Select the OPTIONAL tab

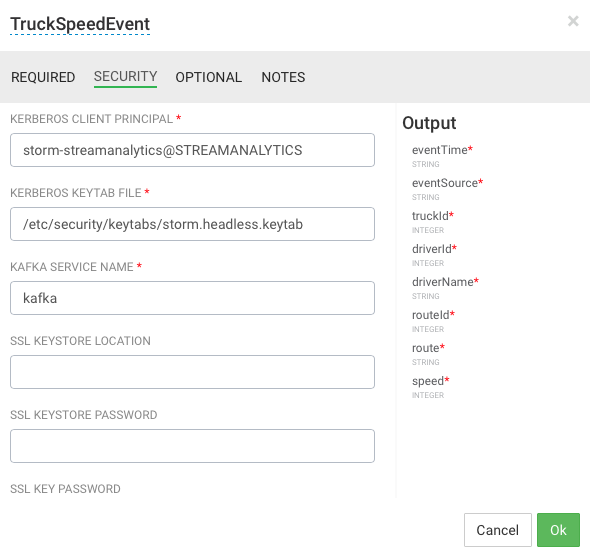pyautogui.click(x=208, y=77)
